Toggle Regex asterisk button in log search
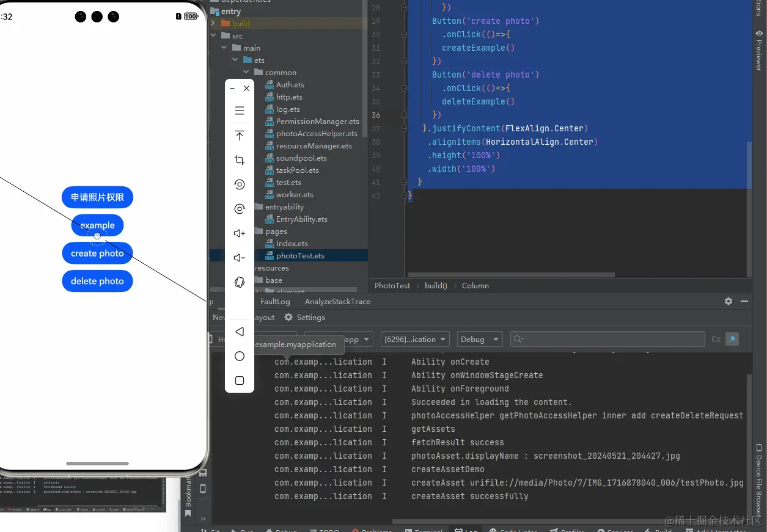767x532 pixels. point(732,339)
